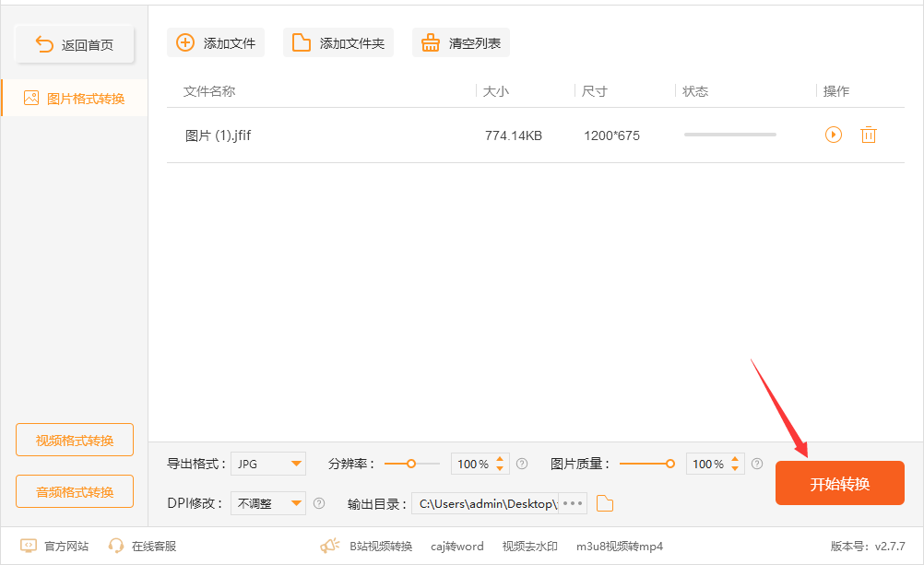Open output folder via folder icon
The image size is (924, 565).
605,503
